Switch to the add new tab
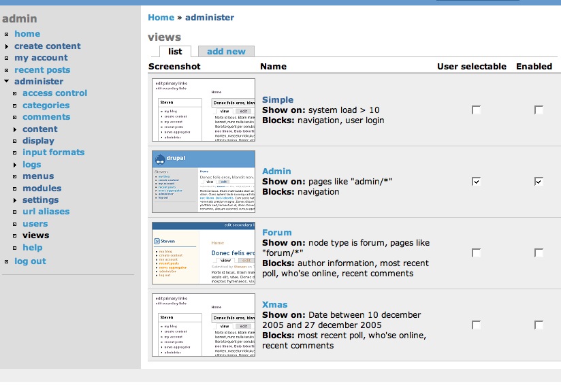The image size is (561, 392). pyautogui.click(x=226, y=51)
